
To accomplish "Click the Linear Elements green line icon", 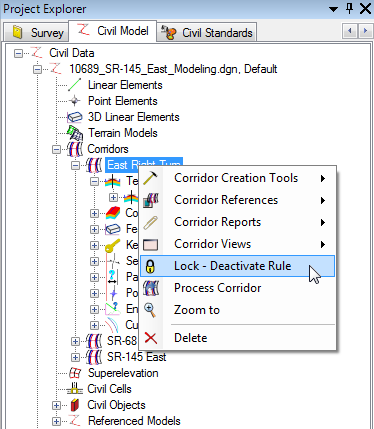I will click(x=75, y=85).
